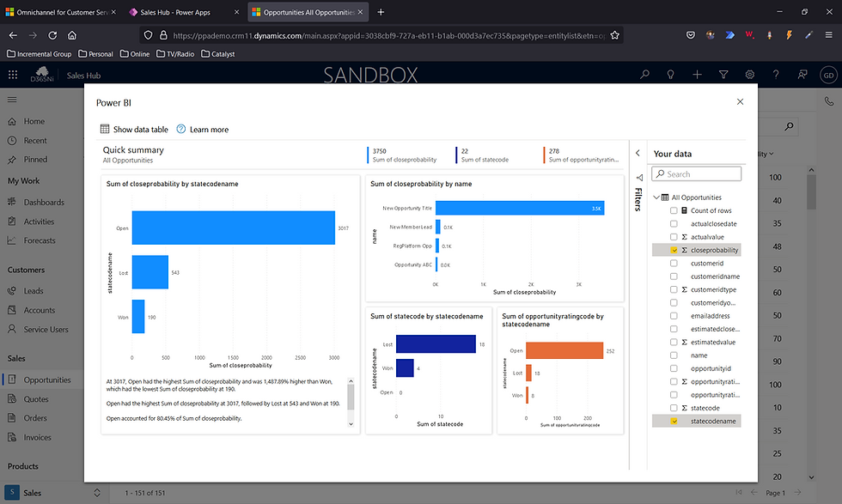Toggle the hamburger site map menu
This screenshot has width=842, height=504.
(x=12, y=100)
